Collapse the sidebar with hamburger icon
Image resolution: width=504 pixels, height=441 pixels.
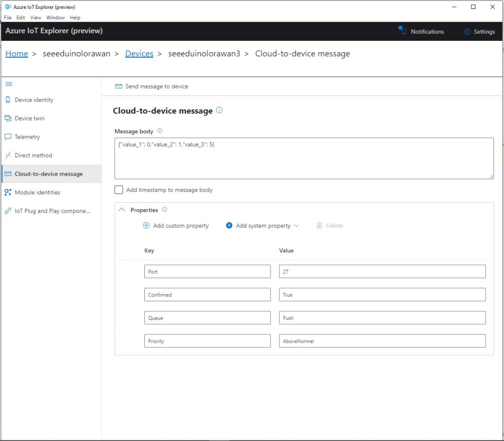(8, 84)
